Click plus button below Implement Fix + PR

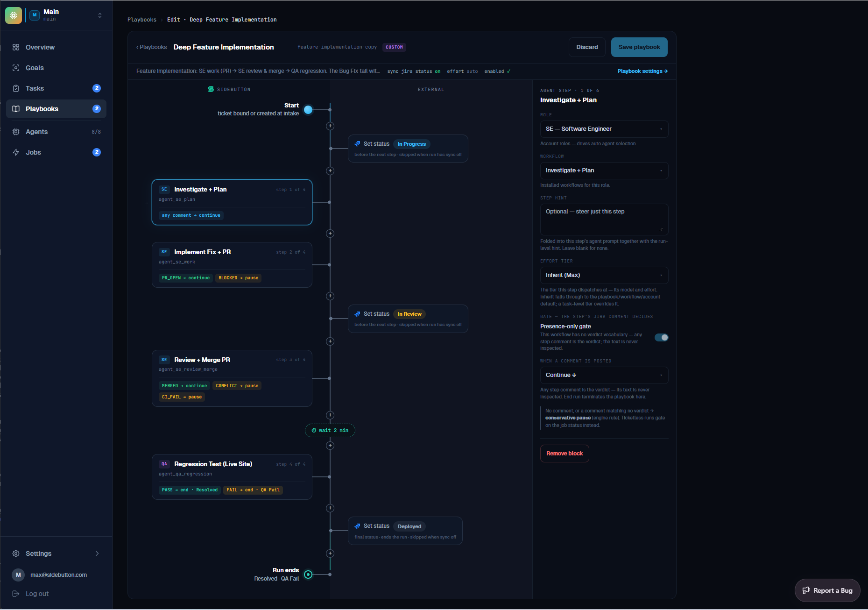pyautogui.click(x=330, y=296)
